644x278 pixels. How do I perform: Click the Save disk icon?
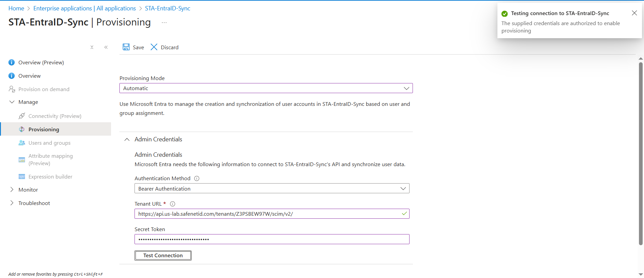(x=126, y=47)
